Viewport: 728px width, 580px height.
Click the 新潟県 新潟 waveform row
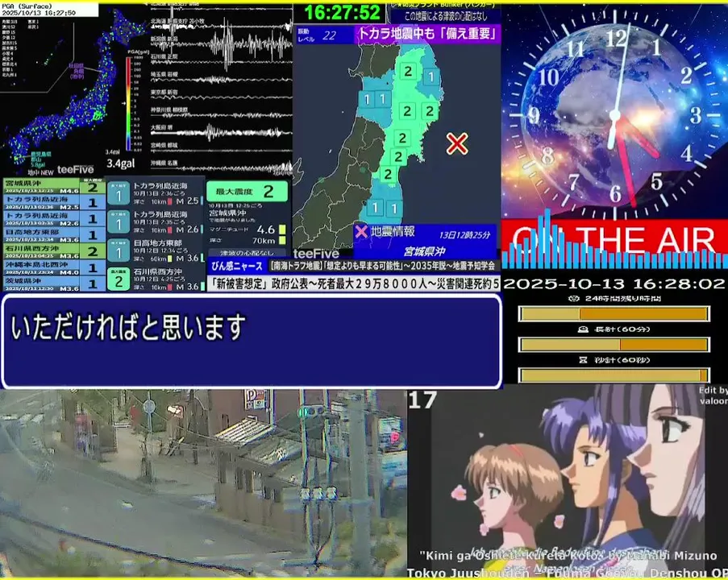coord(221,43)
